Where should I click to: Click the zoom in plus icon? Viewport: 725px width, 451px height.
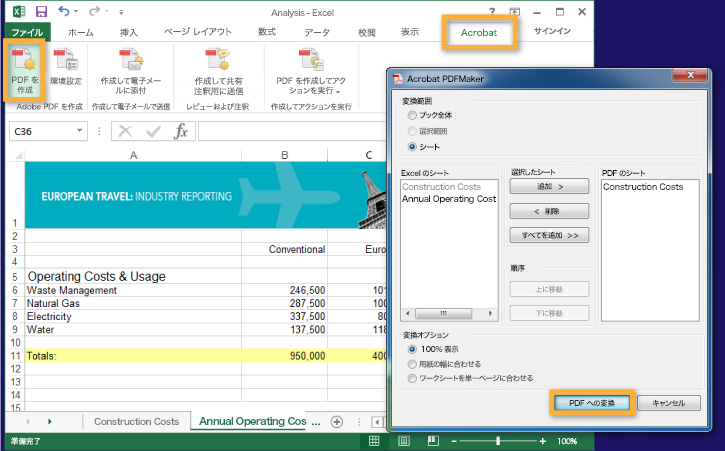(542, 441)
